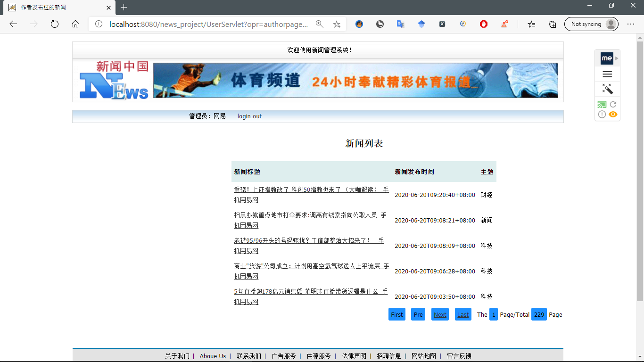This screenshot has width=644, height=362.
Task: Open the Favorites list icon
Action: 532,24
